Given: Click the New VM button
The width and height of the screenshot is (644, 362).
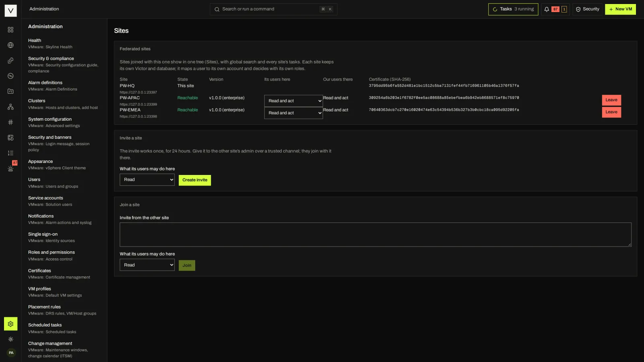Looking at the screenshot, I should pyautogui.click(x=620, y=9).
